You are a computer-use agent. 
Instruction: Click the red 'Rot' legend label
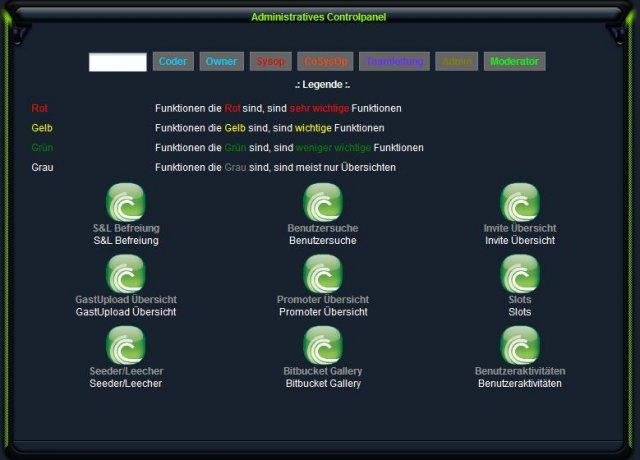[40, 108]
